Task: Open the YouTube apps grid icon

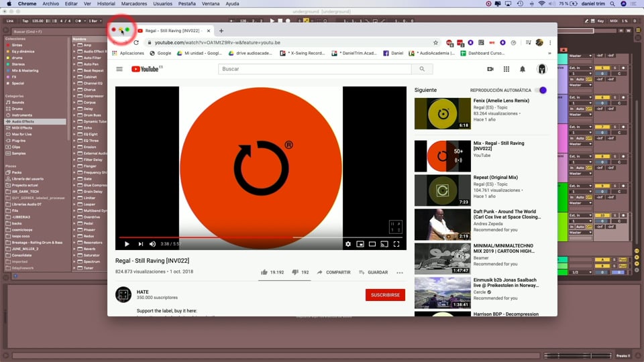Action: tap(506, 69)
